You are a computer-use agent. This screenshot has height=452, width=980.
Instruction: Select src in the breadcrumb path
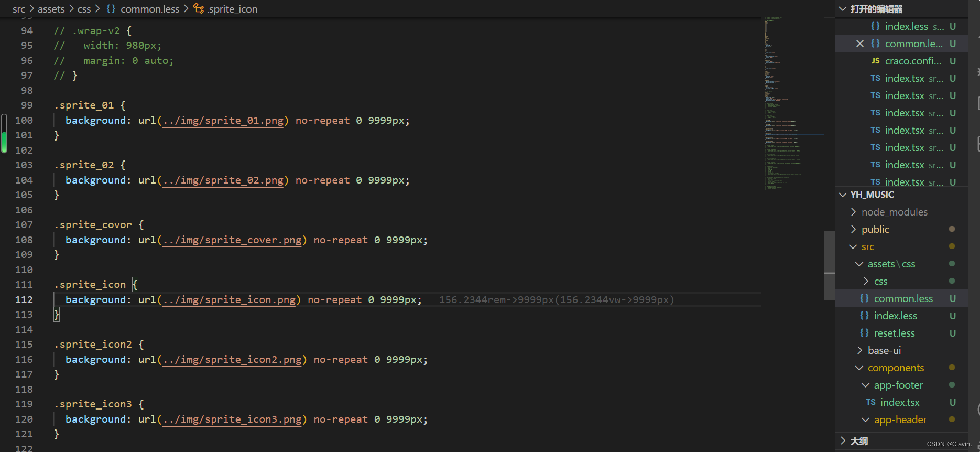19,9
